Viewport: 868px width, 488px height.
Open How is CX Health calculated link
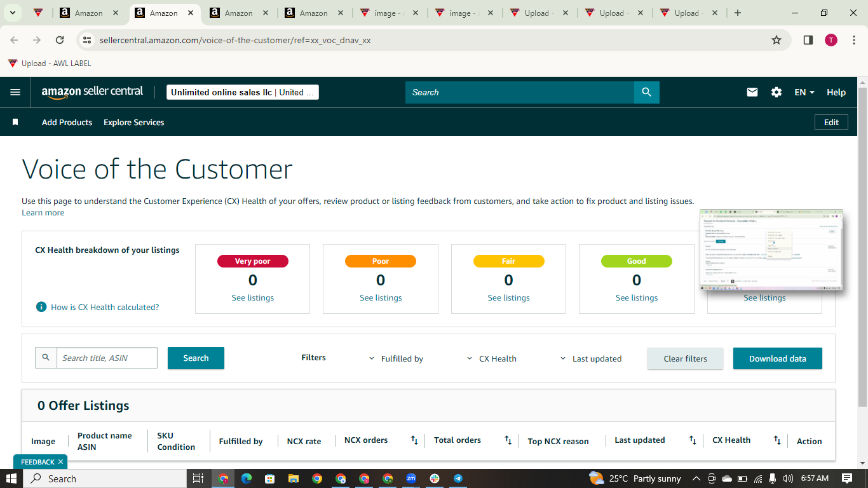click(x=105, y=307)
